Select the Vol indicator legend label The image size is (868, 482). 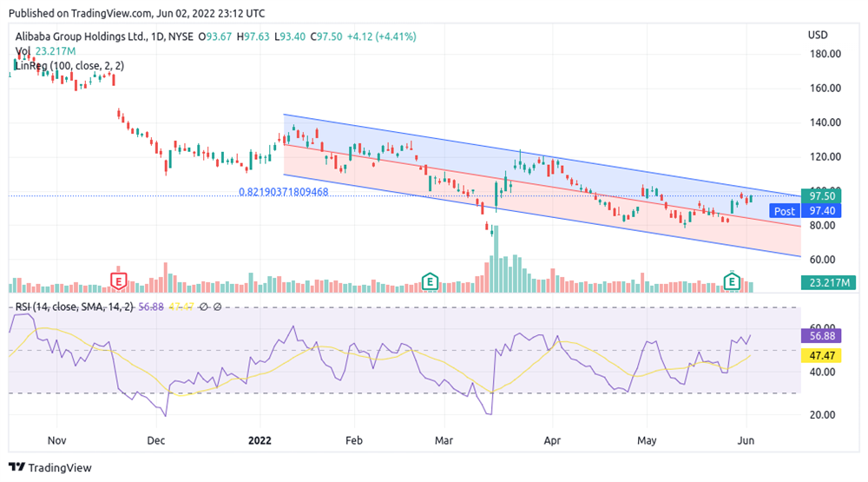pyautogui.click(x=23, y=51)
